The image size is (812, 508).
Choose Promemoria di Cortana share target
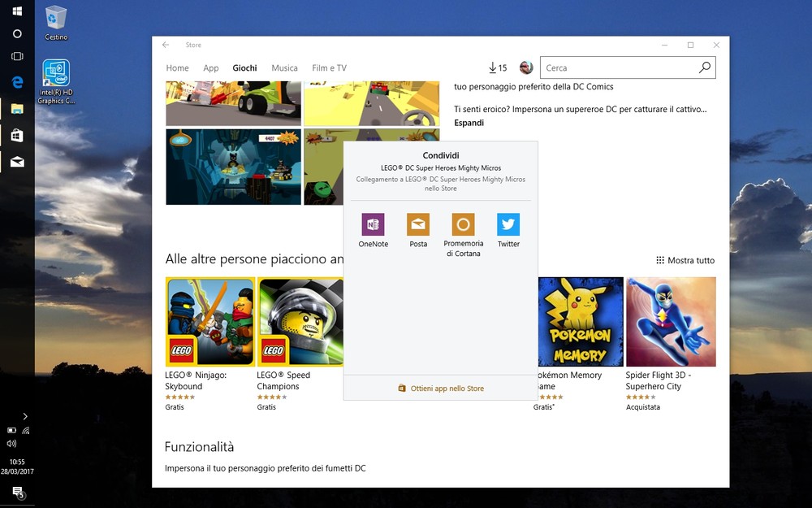[x=463, y=224]
